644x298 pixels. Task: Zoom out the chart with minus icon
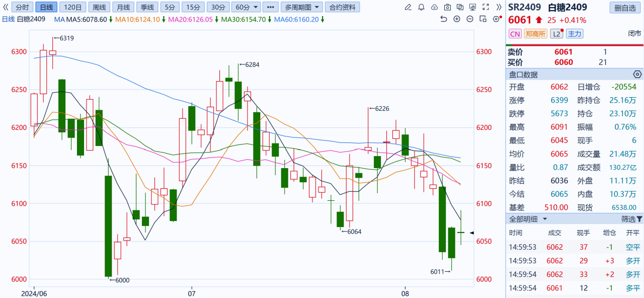pyautogui.click(x=470, y=19)
